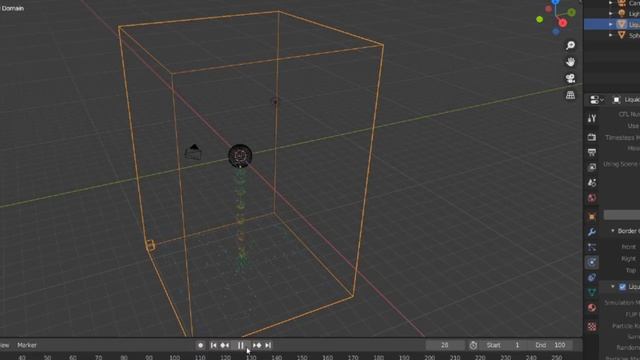Toggle the Liquid checkbox in properties

point(622,287)
